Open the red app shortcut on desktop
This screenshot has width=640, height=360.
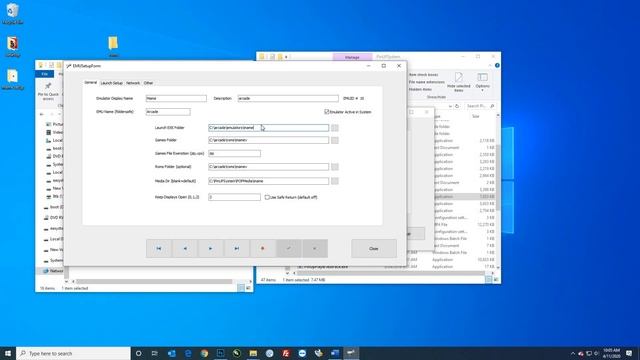(x=12, y=46)
